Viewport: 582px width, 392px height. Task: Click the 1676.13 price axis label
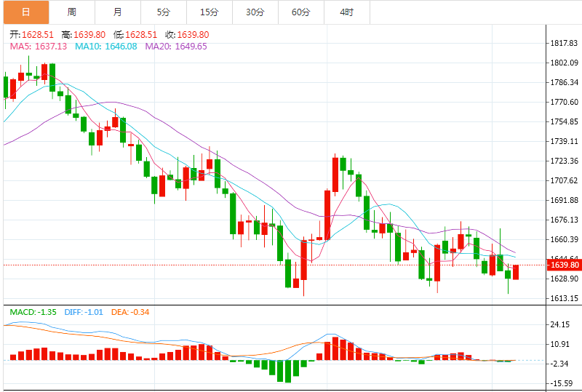(x=565, y=220)
